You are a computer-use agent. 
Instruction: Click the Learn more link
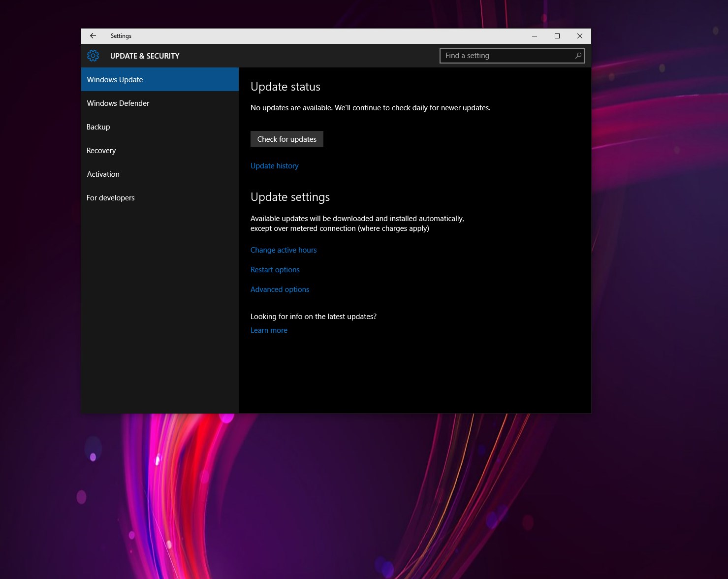(269, 330)
